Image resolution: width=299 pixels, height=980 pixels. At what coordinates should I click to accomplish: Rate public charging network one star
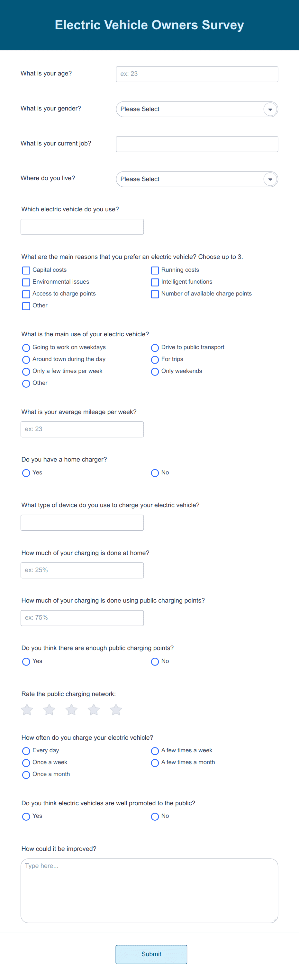(x=27, y=710)
